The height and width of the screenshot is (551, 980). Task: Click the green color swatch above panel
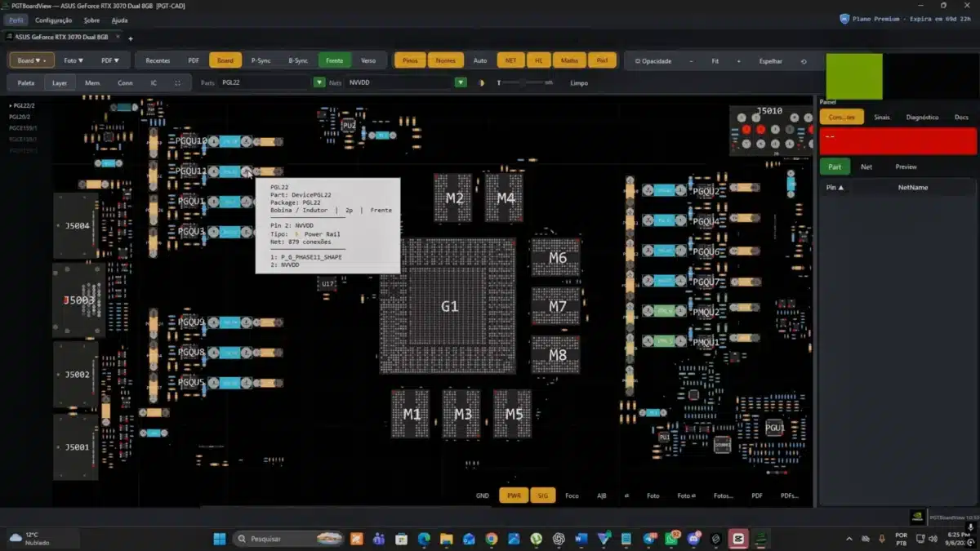(x=854, y=77)
